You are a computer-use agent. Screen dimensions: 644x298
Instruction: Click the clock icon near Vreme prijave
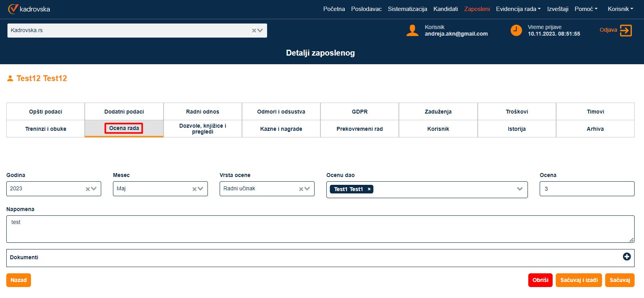(516, 30)
